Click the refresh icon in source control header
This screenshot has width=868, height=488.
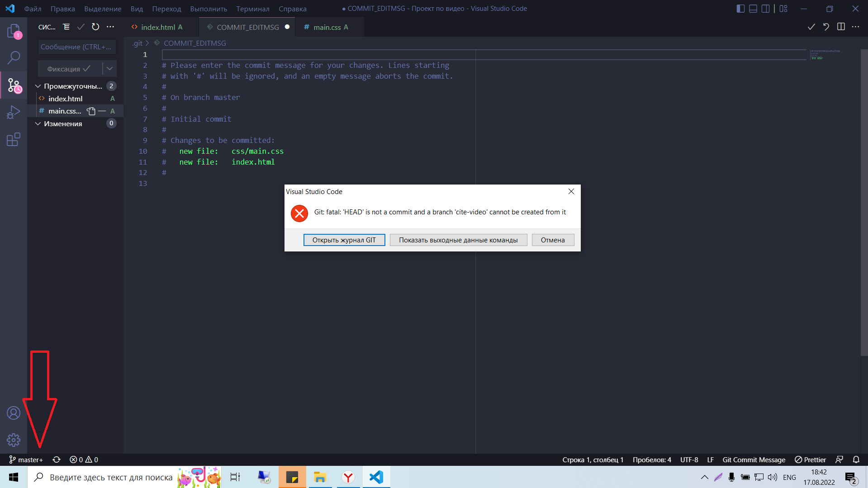pyautogui.click(x=95, y=27)
